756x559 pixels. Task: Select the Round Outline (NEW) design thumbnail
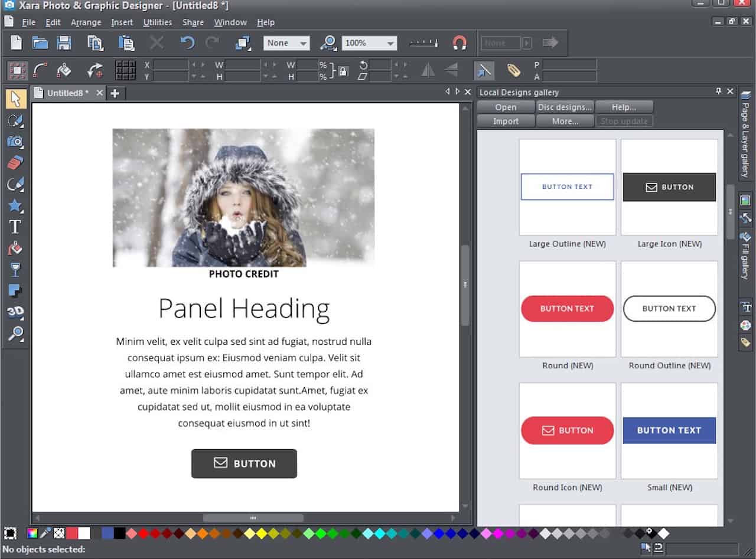pos(669,309)
